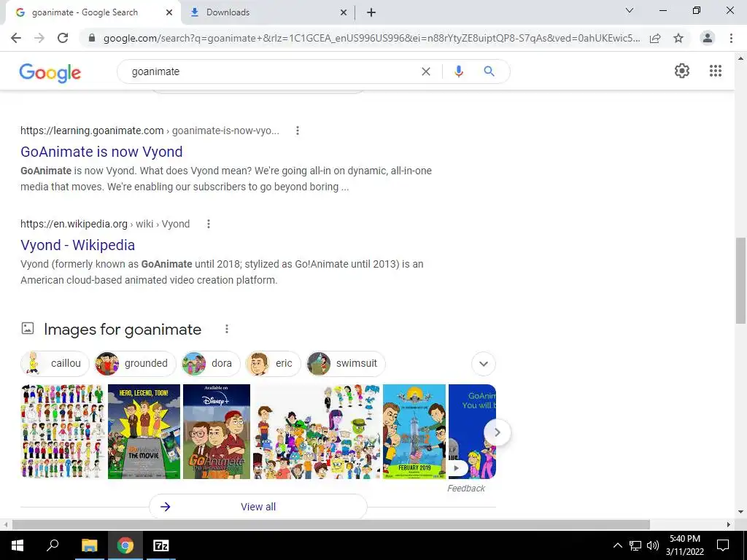The width and height of the screenshot is (747, 560).
Task: Switch to goanimate Google Search tab
Action: pos(93,12)
